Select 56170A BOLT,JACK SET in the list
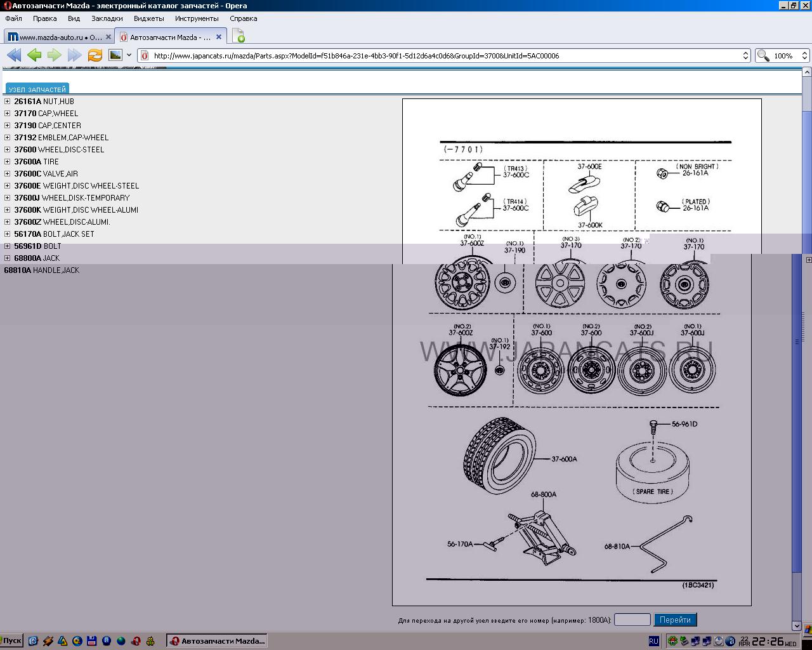 click(x=54, y=234)
